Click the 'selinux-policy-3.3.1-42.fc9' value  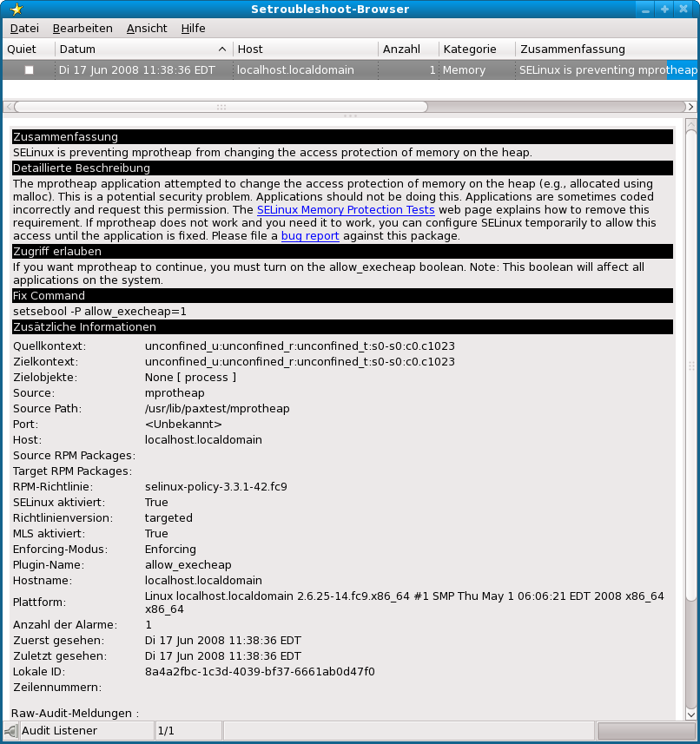coord(216,487)
